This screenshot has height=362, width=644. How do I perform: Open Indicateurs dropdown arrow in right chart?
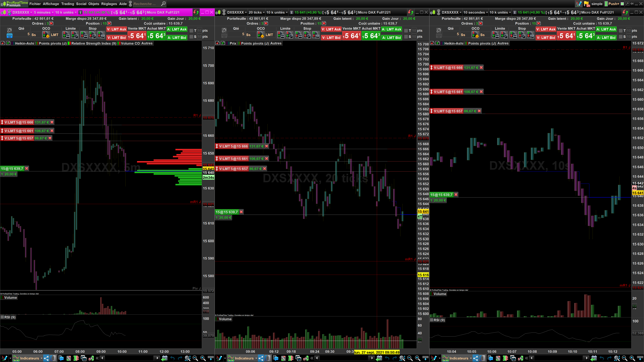coord(471,358)
